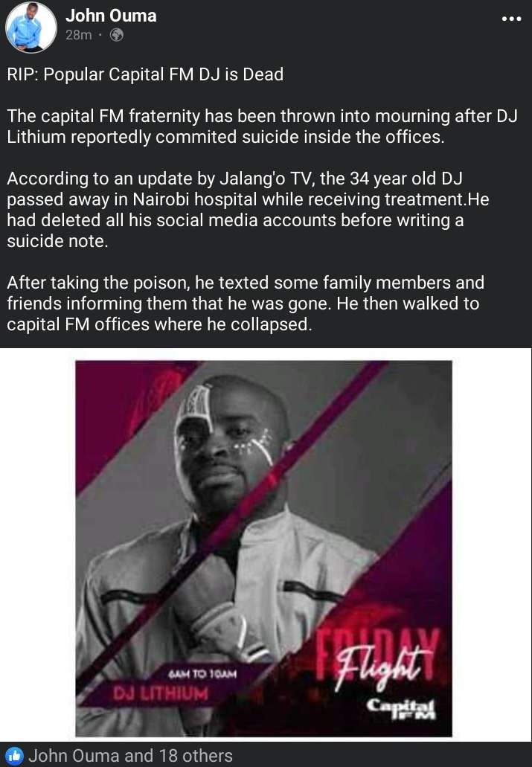Open the DJ Lithium poster image
The width and height of the screenshot is (532, 767).
[263, 548]
